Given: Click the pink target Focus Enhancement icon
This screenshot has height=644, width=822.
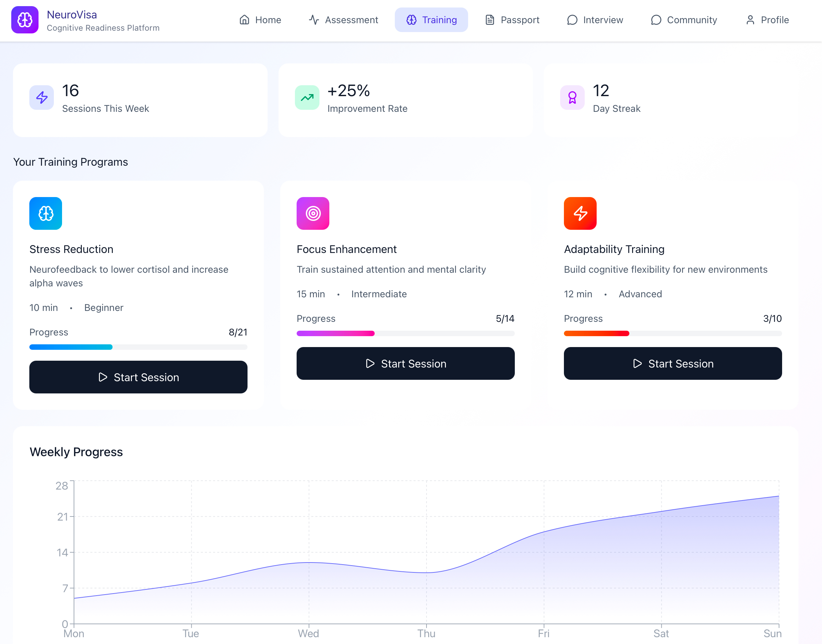Looking at the screenshot, I should [313, 213].
